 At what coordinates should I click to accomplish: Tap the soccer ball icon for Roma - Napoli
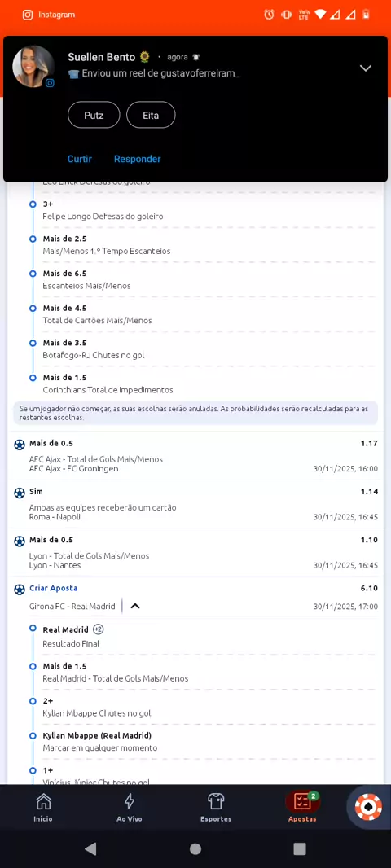point(20,492)
